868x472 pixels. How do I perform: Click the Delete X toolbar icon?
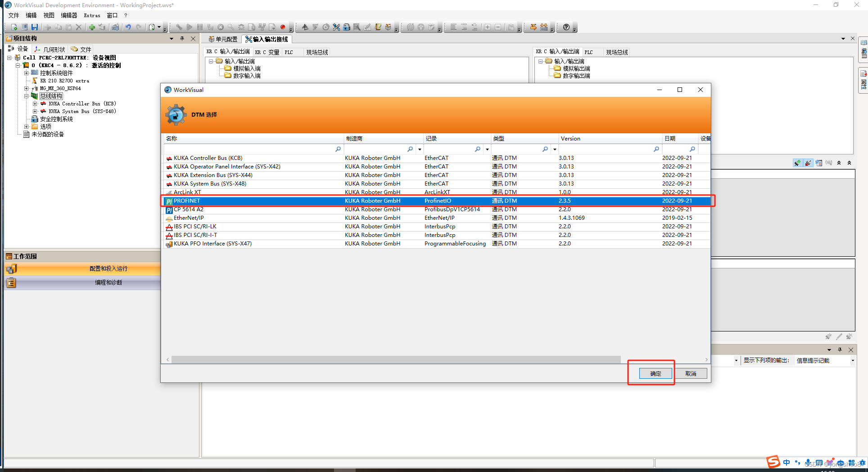pos(79,27)
